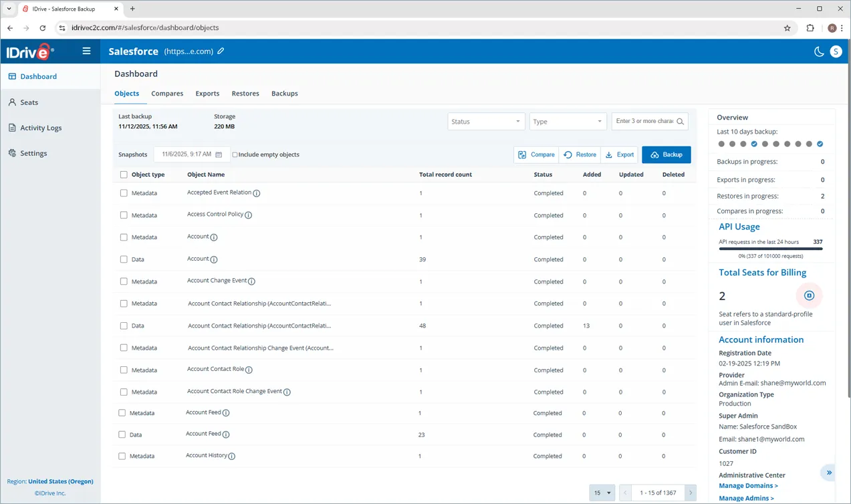Change rows per page dropdown showing 15

(602, 493)
